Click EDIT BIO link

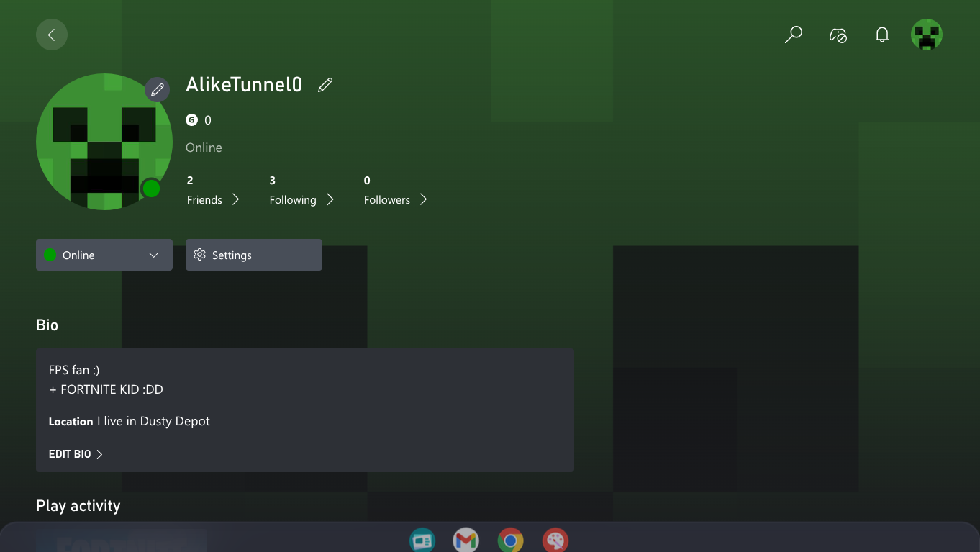(76, 454)
